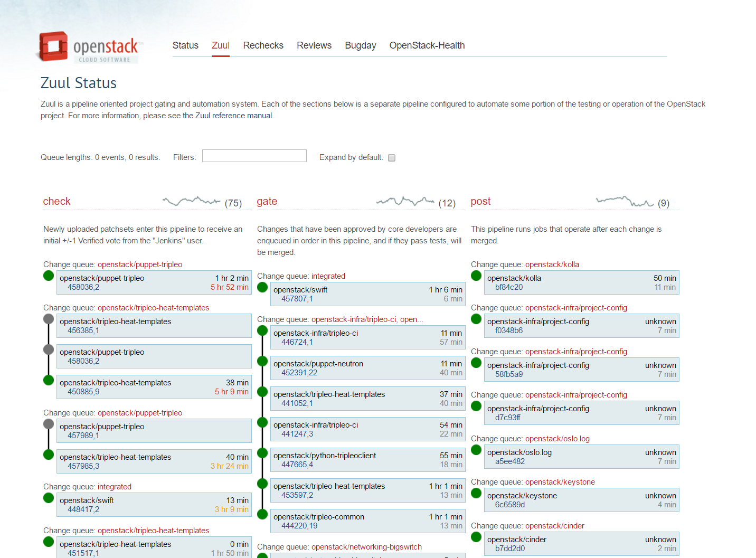Open the Status navigation tab
Screen dimensions: 756x558
pos(185,45)
